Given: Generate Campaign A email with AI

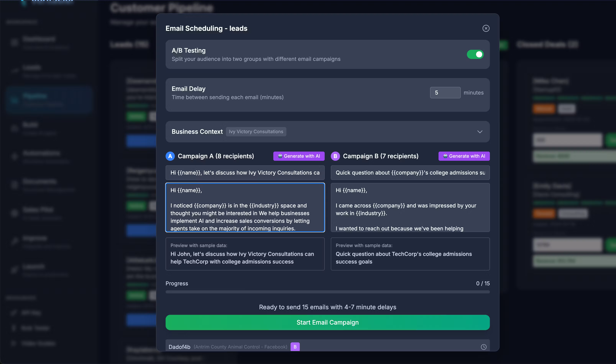Looking at the screenshot, I should pos(299,156).
